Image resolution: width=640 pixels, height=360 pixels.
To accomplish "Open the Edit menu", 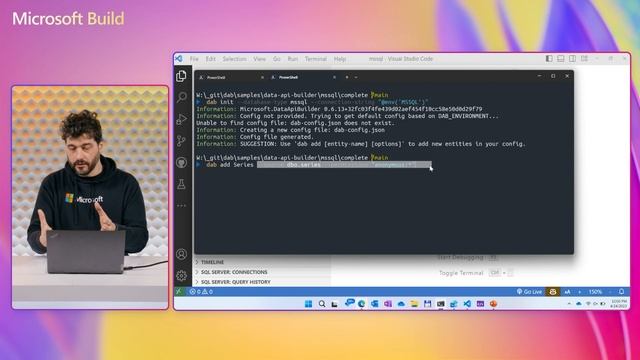I will pyautogui.click(x=210, y=59).
